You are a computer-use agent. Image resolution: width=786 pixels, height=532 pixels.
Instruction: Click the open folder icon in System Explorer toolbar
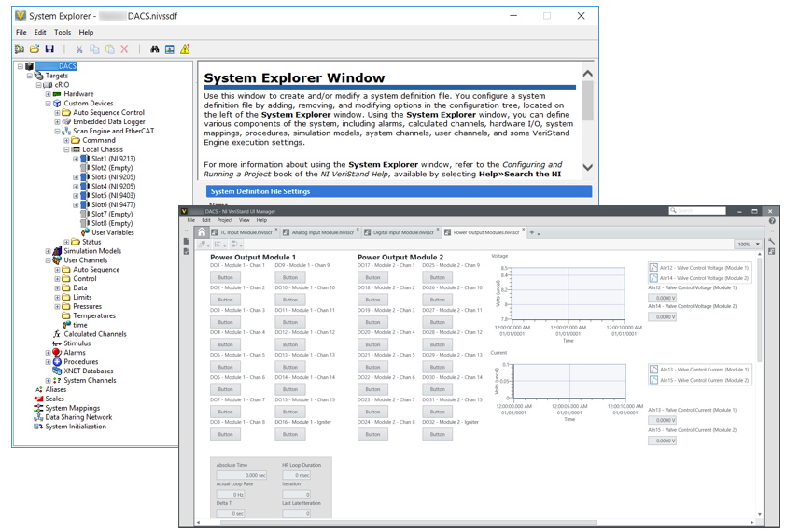coord(35,49)
